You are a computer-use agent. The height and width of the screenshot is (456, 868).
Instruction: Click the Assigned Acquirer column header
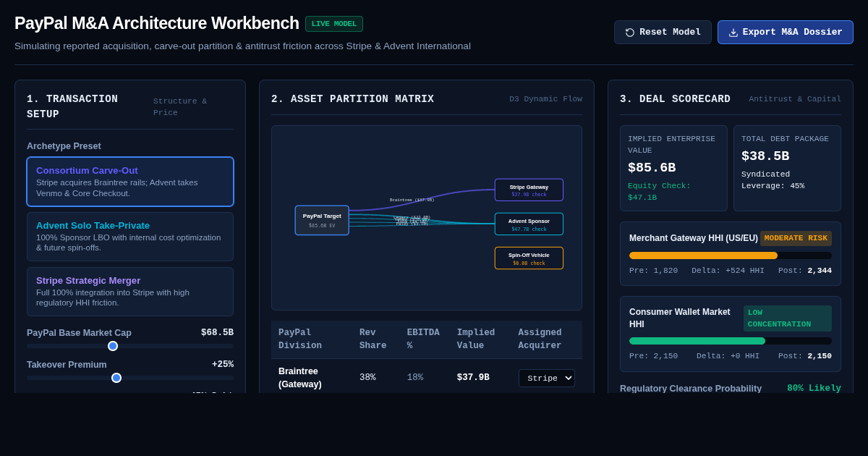coord(540,339)
